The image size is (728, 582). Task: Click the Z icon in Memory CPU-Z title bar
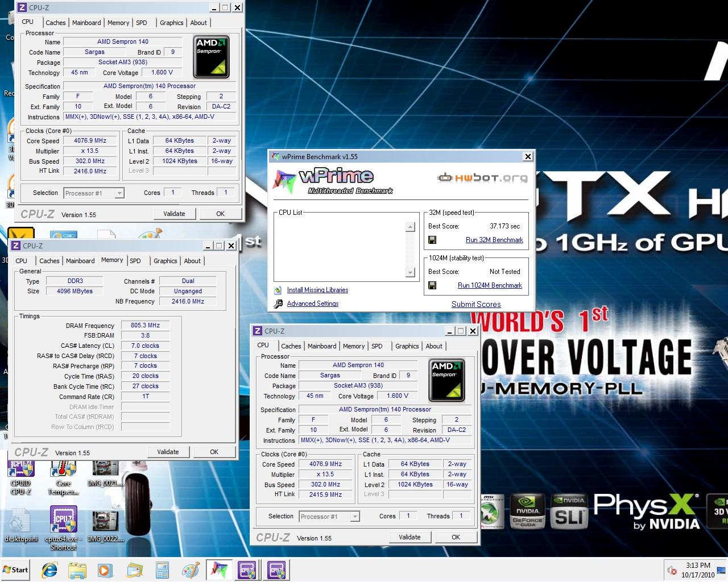pyautogui.click(x=15, y=246)
